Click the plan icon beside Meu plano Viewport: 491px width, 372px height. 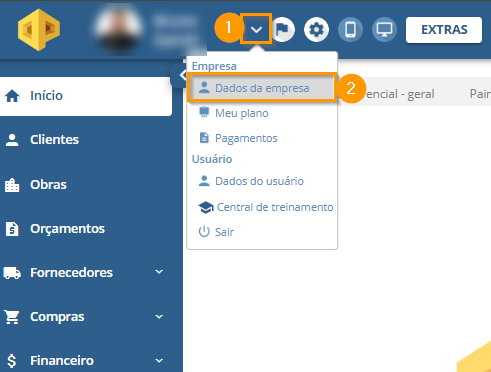[x=204, y=112]
